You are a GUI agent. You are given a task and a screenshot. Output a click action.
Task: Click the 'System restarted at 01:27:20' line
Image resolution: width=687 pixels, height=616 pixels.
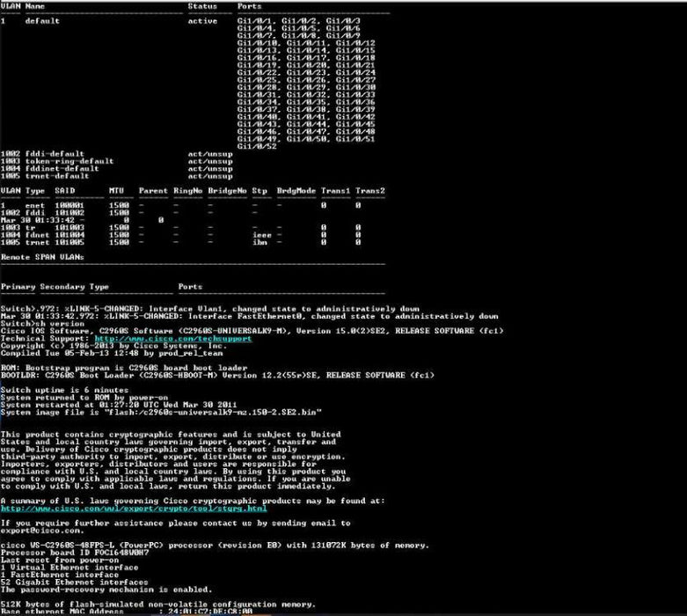coord(119,405)
